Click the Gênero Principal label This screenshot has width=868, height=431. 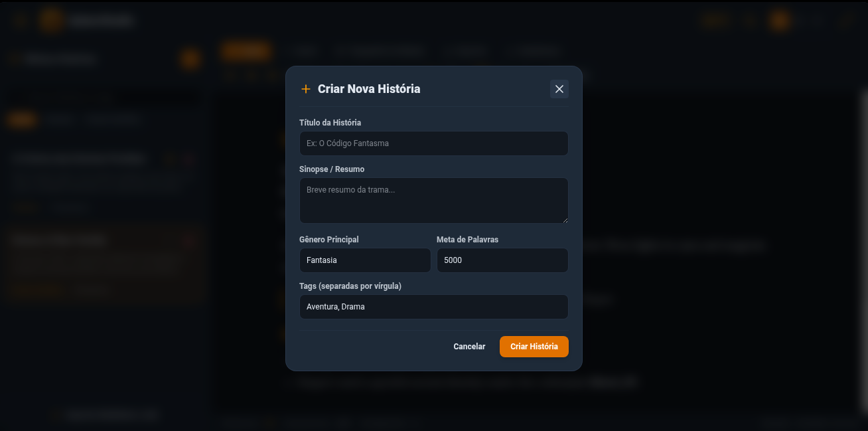[x=329, y=240]
